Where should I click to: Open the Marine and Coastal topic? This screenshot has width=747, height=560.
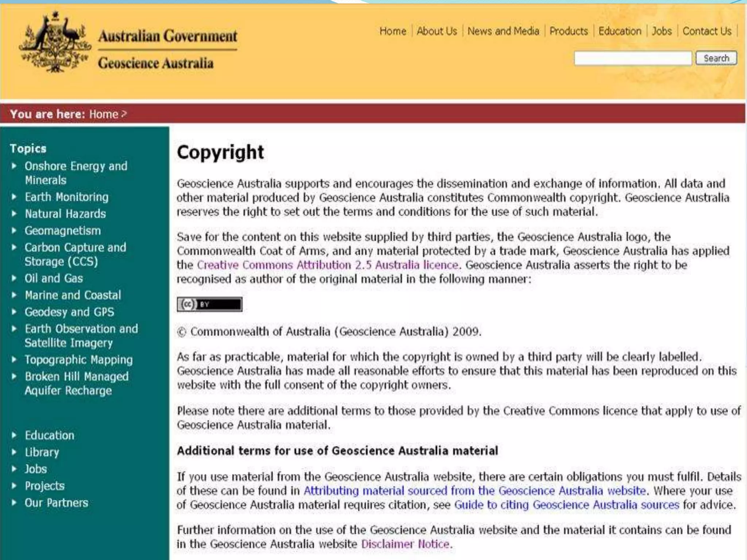(x=73, y=295)
